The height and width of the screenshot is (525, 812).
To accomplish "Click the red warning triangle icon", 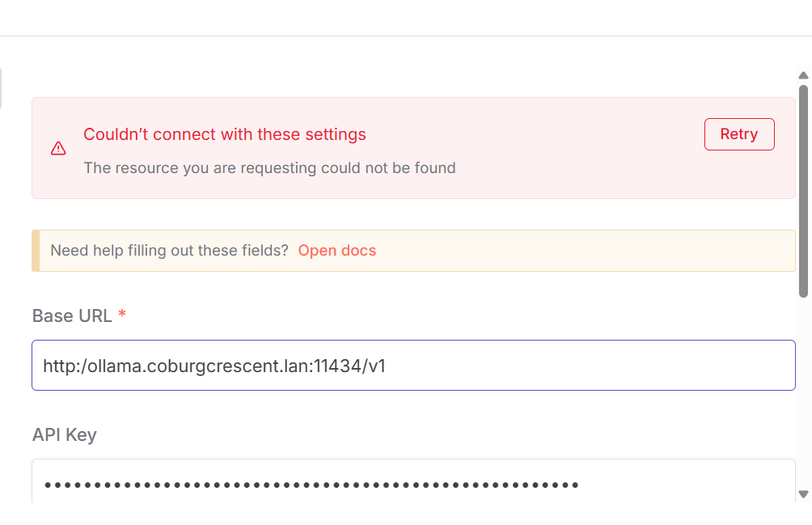I will [58, 148].
